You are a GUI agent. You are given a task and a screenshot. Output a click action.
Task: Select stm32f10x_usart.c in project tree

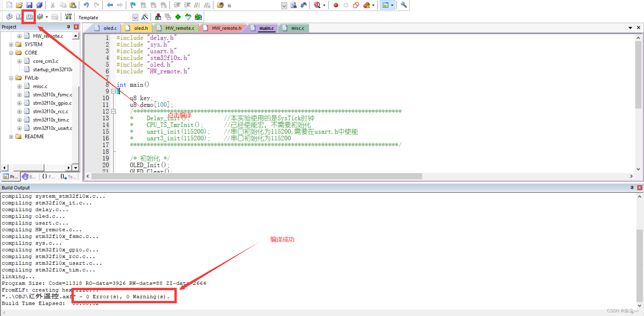pyautogui.click(x=52, y=128)
